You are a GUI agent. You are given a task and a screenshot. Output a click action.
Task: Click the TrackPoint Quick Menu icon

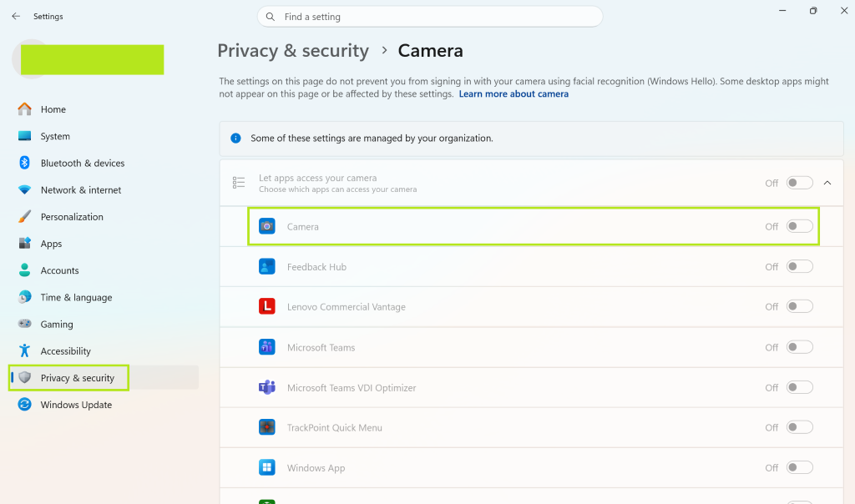pos(266,427)
